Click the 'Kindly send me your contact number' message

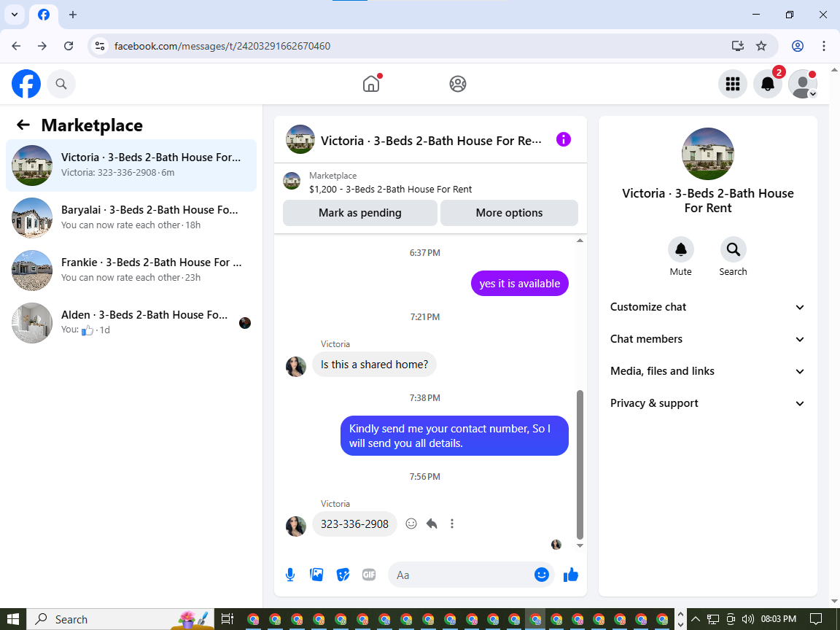click(454, 435)
